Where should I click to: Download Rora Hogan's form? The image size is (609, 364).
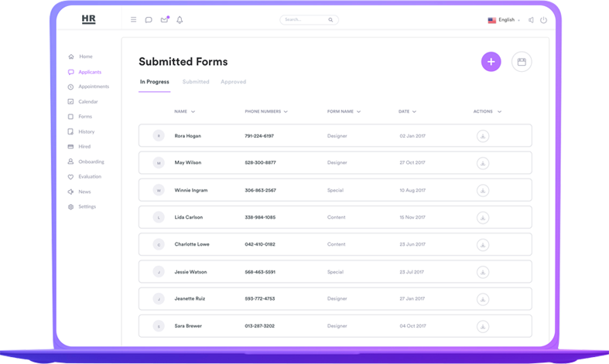483,136
